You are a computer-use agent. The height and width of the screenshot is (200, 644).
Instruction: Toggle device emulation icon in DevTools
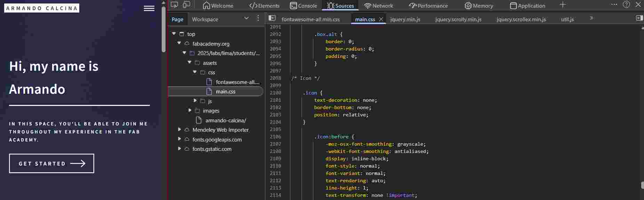click(x=187, y=5)
